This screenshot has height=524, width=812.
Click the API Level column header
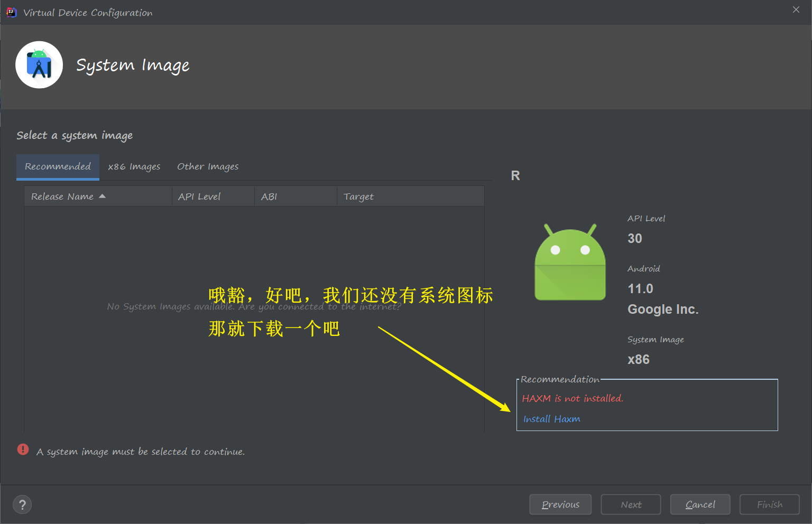[x=213, y=196]
